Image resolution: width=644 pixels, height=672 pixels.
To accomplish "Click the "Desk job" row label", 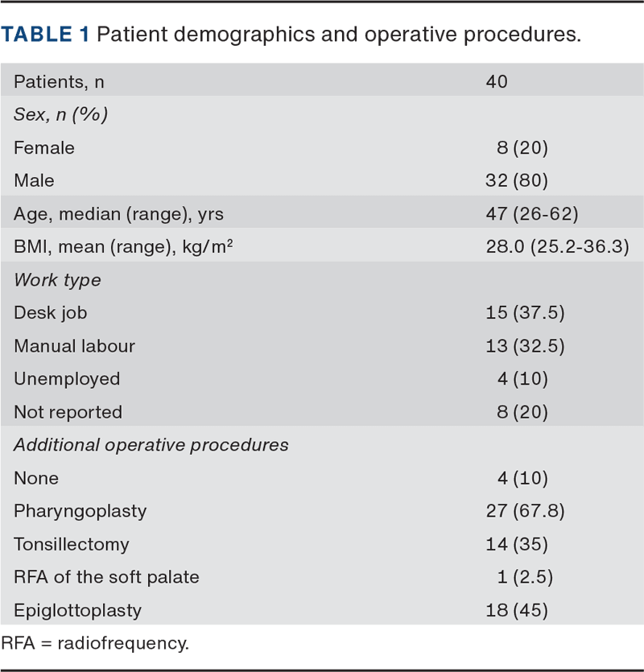I will [48, 313].
